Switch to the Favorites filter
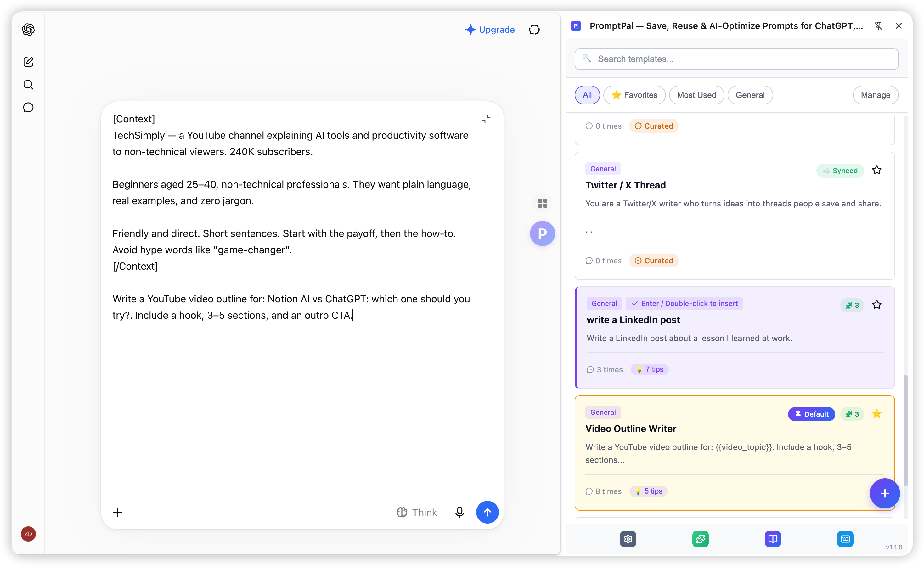Screen dimensions: 924x567 coord(634,95)
